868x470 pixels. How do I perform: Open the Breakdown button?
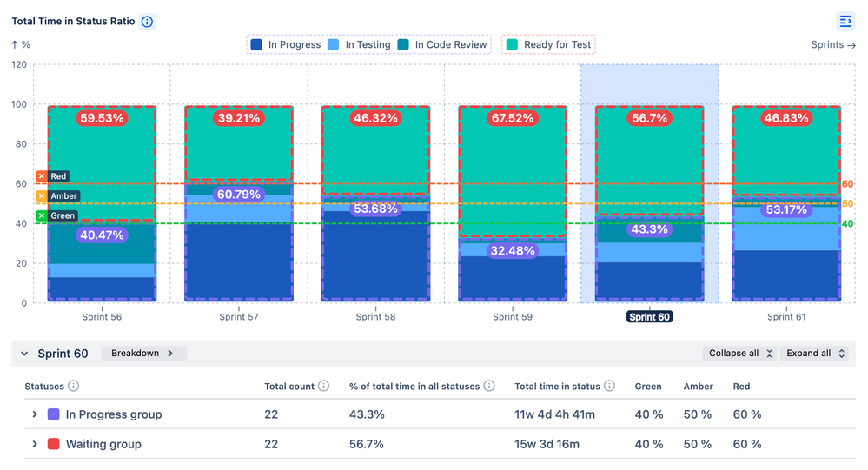(x=144, y=354)
